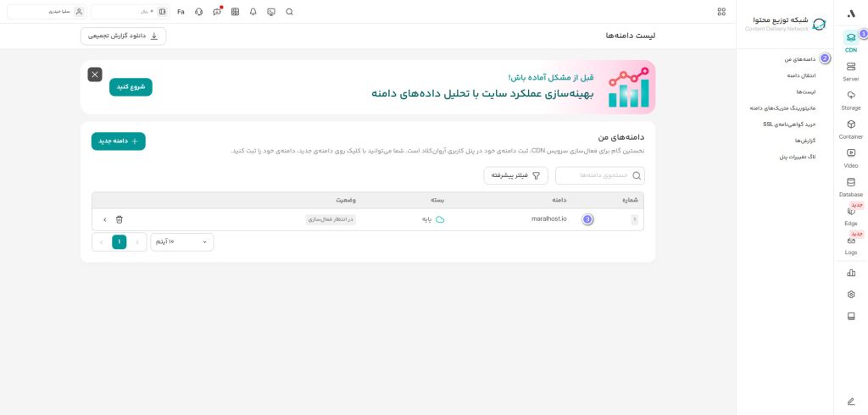Select page 1 in pagination
Image resolution: width=868 pixels, height=415 pixels.
pyautogui.click(x=119, y=242)
